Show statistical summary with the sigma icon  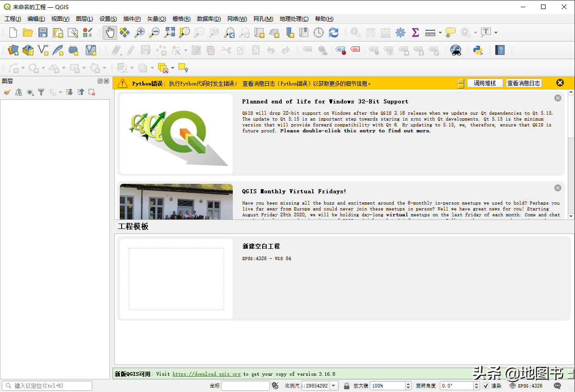(x=415, y=33)
